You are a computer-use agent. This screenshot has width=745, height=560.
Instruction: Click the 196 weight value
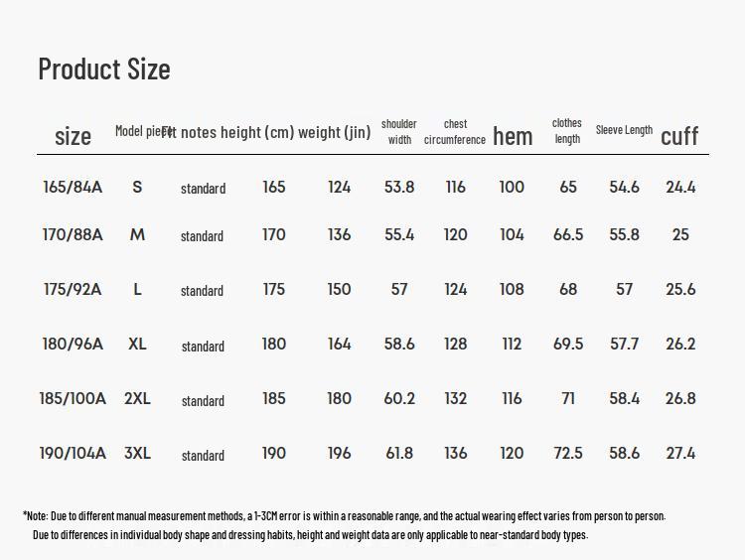339,453
